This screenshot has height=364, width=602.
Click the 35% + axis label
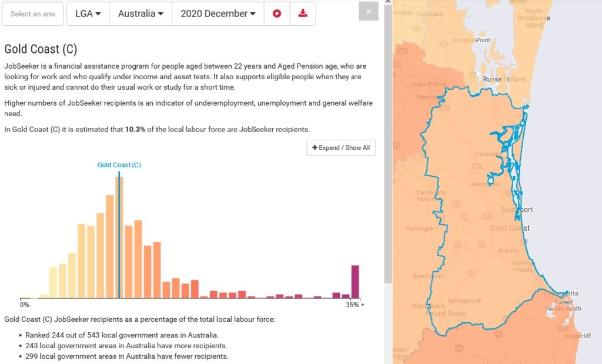(x=355, y=305)
